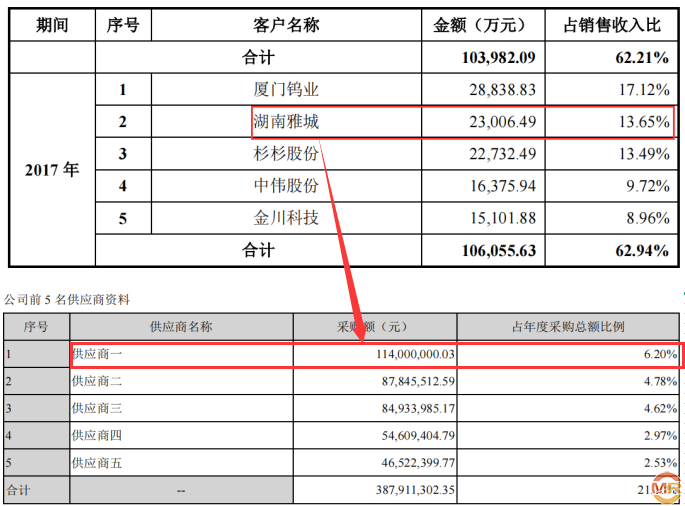The image size is (685, 506).
Task: Click the amount 54,609,404.79
Action: click(x=419, y=436)
